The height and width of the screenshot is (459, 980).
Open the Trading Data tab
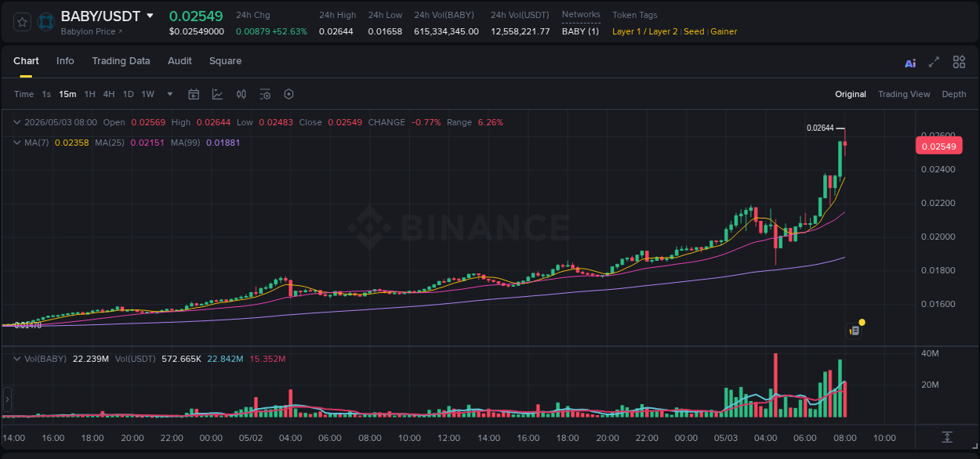tap(121, 61)
